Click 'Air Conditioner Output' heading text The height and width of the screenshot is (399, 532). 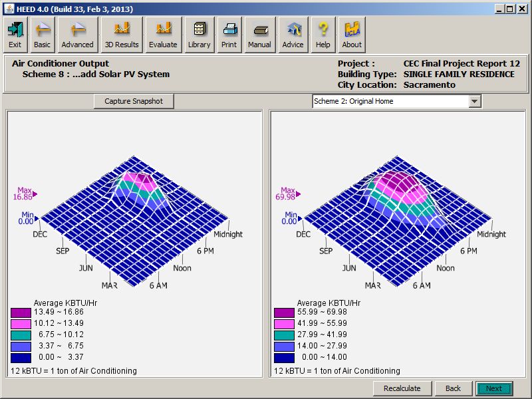point(61,63)
